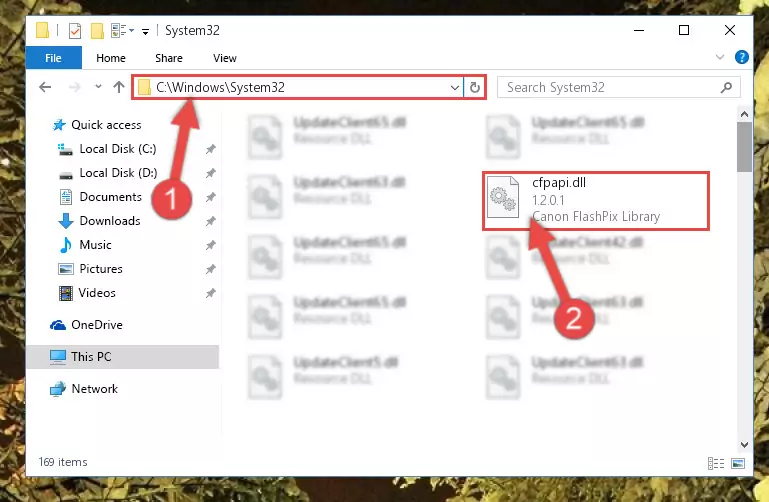Close the System32 window
This screenshot has width=769, height=502.
coord(729,30)
